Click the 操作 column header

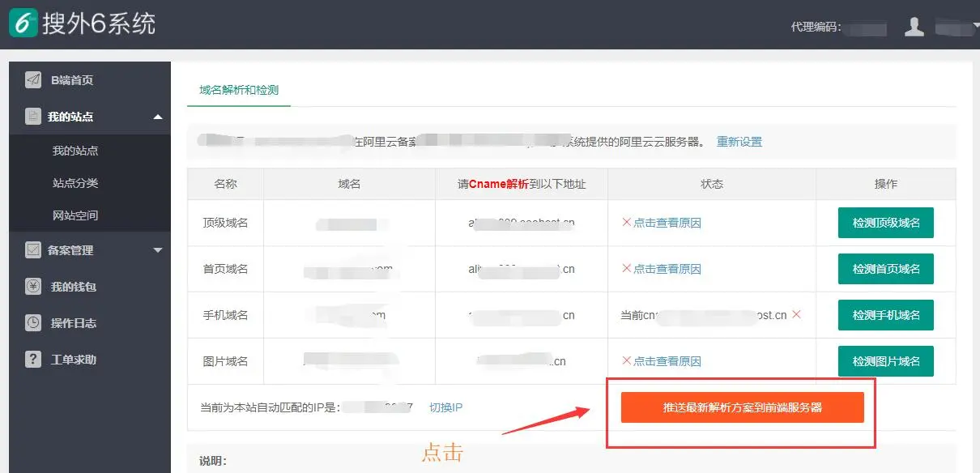886,184
